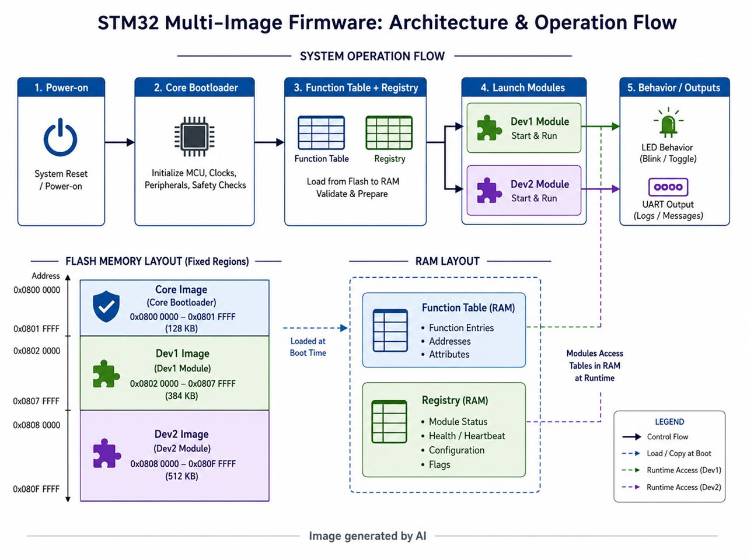Click the purple UART connector icon
This screenshot has width=747, height=560.
(x=668, y=187)
